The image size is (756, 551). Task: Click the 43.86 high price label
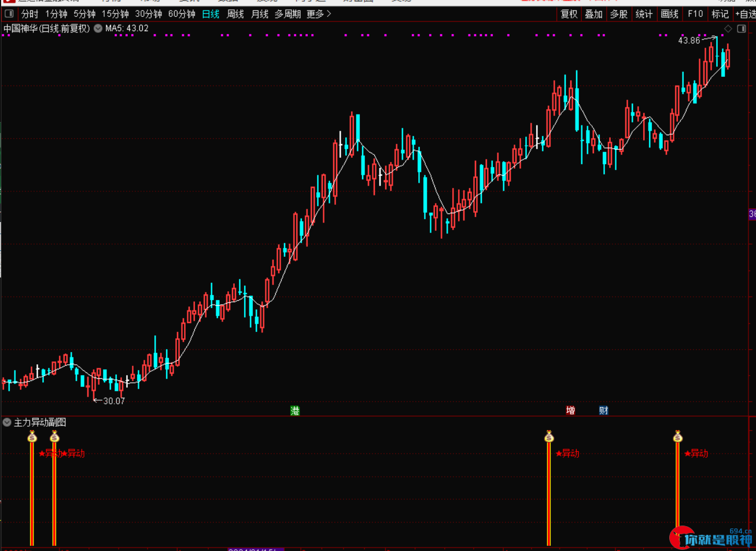coord(689,40)
